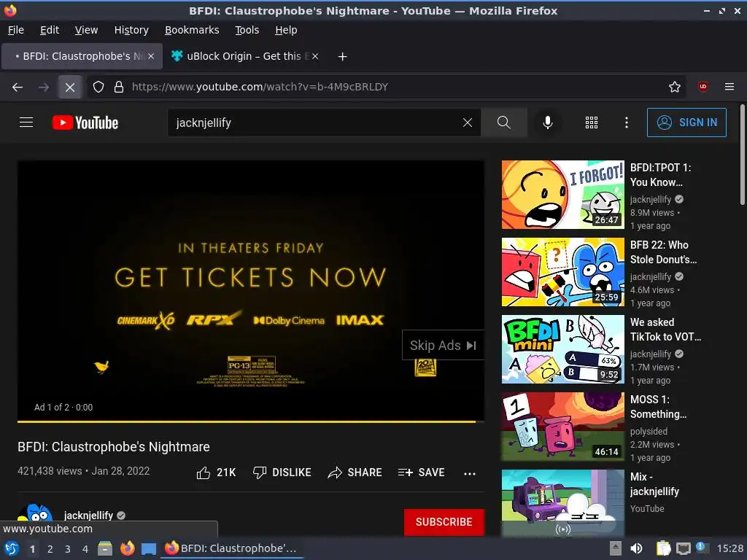Go to the YouTube logo home

click(85, 122)
